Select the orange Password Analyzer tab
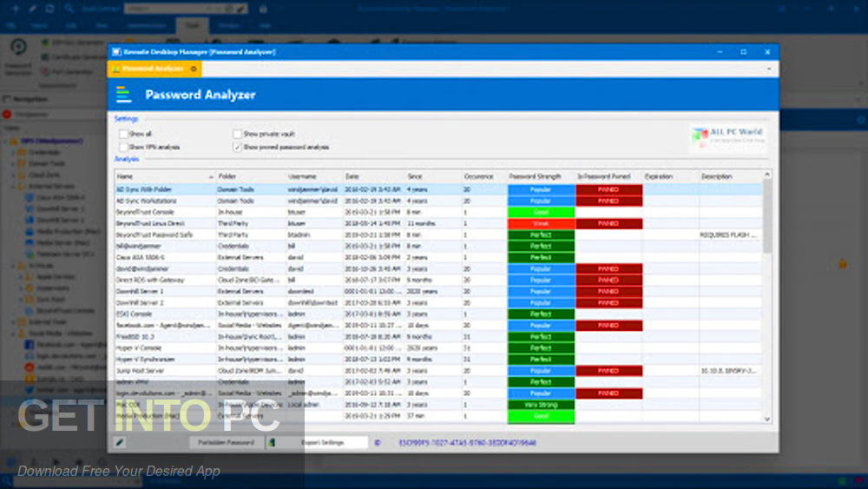868x489 pixels. pyautogui.click(x=154, y=69)
